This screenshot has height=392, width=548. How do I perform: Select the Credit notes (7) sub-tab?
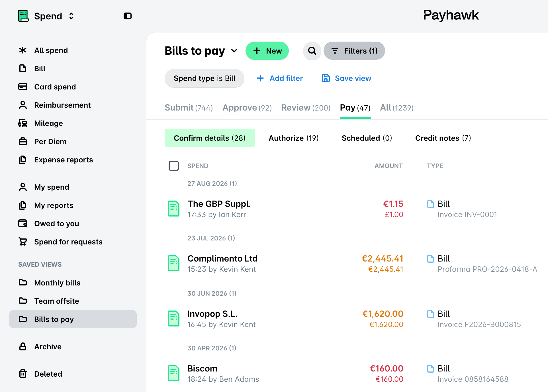click(443, 138)
